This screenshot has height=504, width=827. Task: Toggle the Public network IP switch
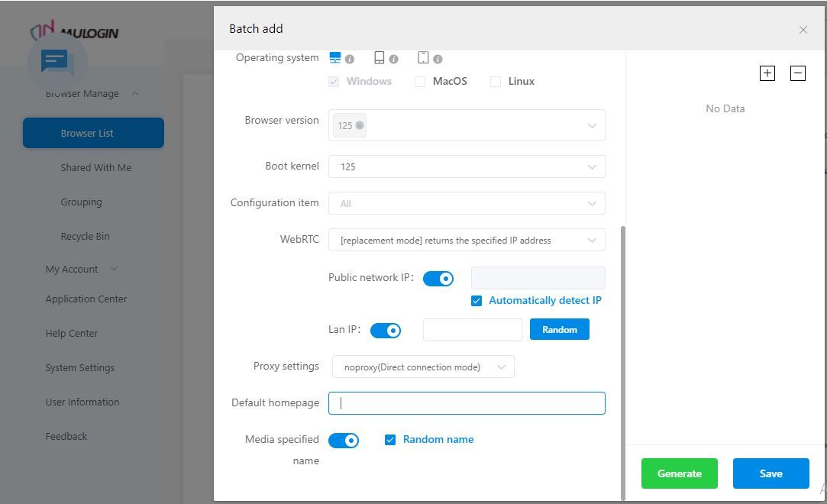438,279
